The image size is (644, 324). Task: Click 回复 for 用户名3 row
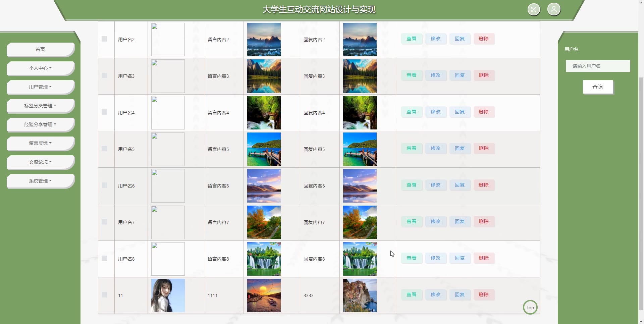point(460,75)
